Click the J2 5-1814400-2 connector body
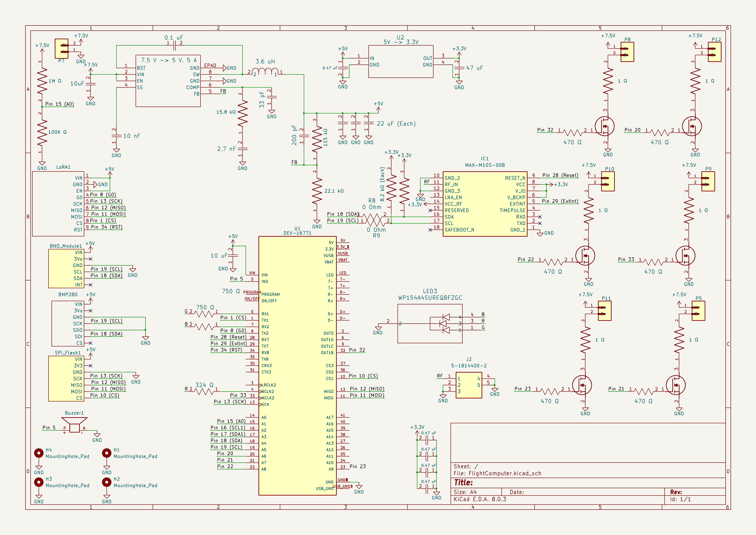The height and width of the screenshot is (535, 756). click(x=469, y=385)
